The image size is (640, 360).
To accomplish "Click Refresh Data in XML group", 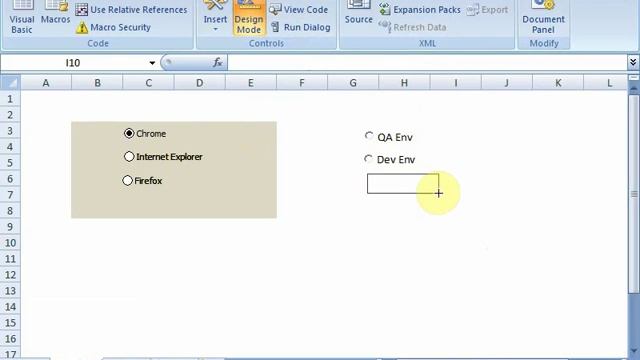I will coord(412,27).
